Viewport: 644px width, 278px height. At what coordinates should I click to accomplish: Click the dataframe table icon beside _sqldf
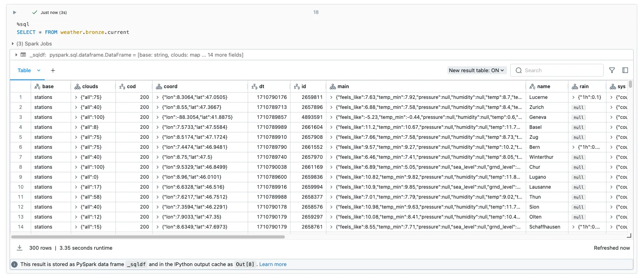coord(23,55)
